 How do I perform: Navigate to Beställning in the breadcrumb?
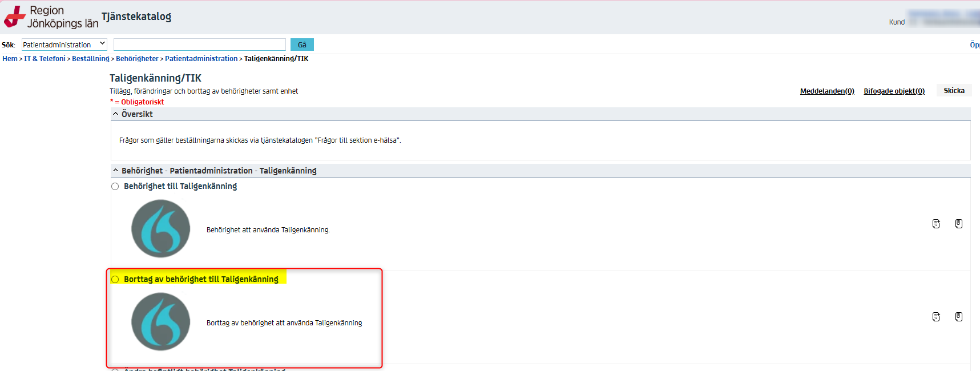(90, 59)
